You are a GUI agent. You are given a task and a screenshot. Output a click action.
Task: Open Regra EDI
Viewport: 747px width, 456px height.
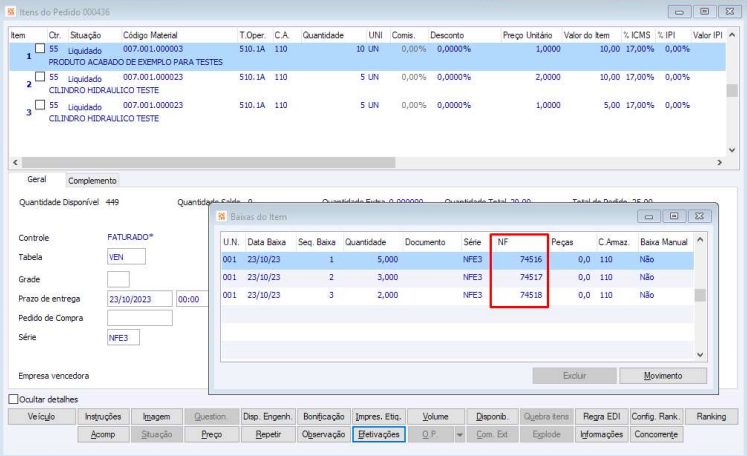coord(602,416)
